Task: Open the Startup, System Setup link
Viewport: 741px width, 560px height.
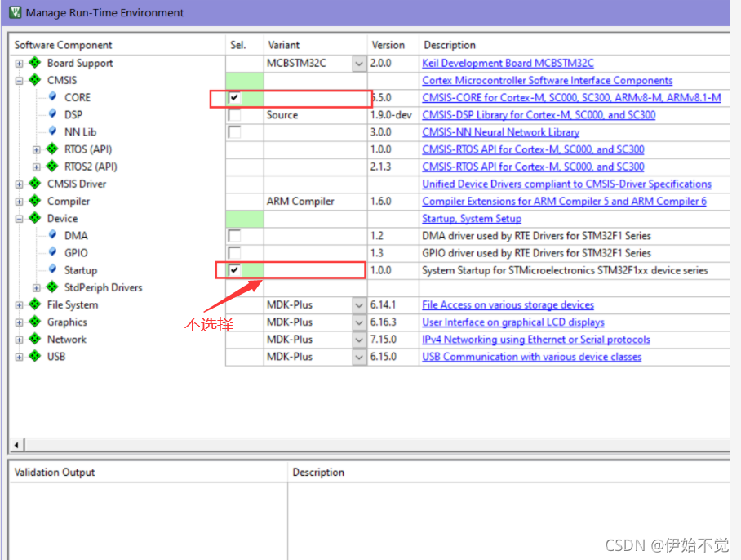Action: coord(472,218)
